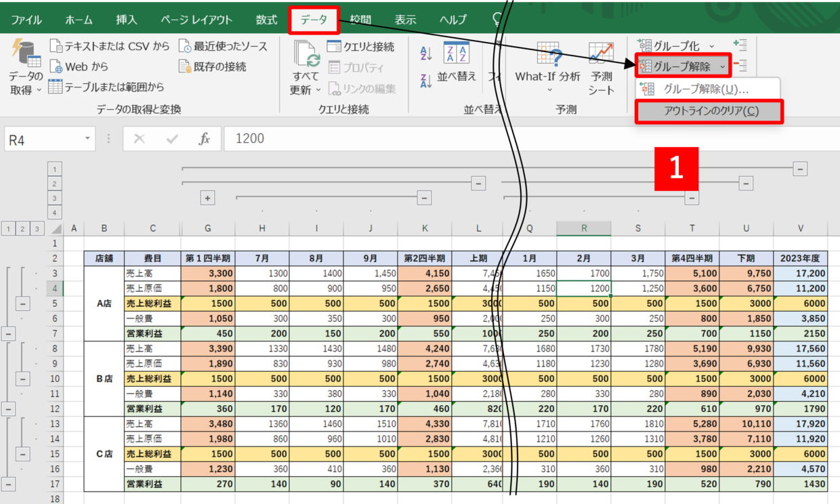Choose グループ解除(U)... menu entry

click(x=705, y=89)
